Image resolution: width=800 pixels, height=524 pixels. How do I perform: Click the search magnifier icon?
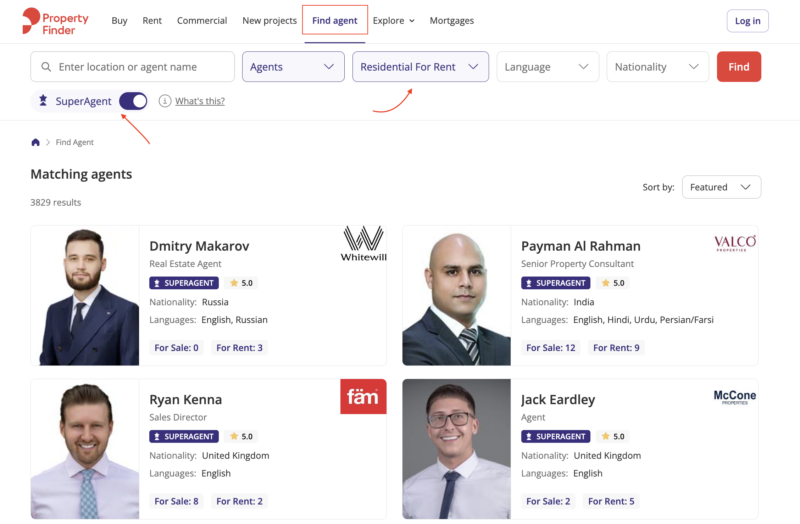(x=46, y=67)
